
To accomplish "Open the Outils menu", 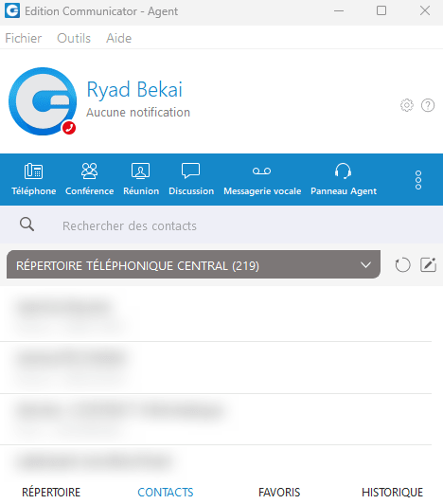I will click(74, 38).
